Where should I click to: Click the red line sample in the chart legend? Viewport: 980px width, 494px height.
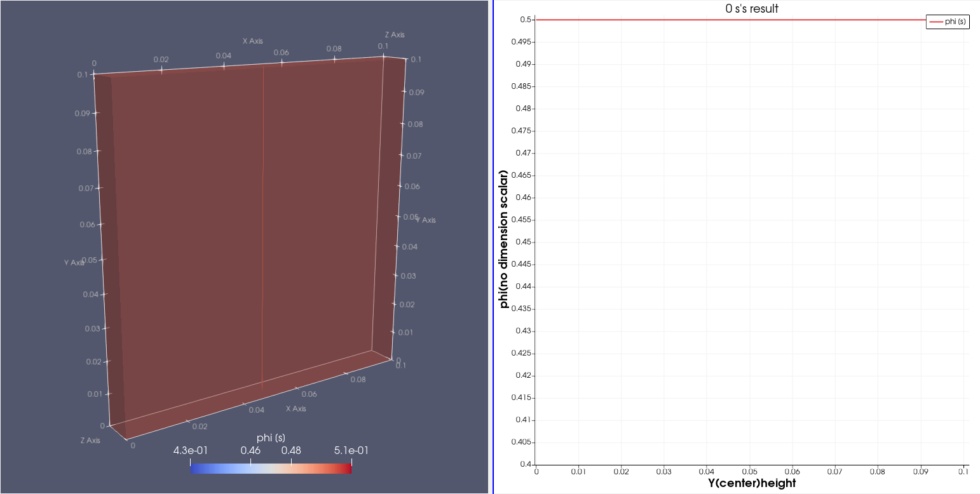[936, 22]
